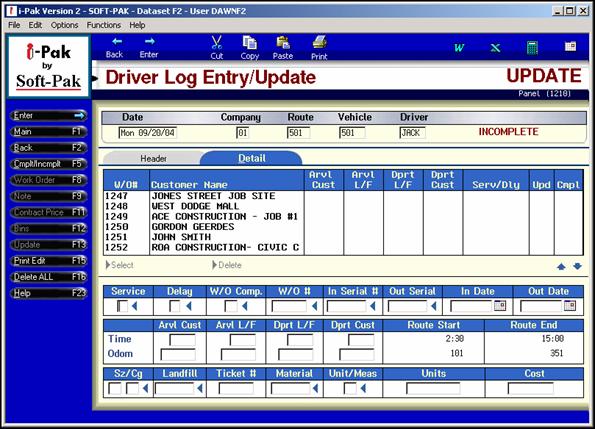This screenshot has width=595, height=429.
Task: Click the Enter arrow toolbar icon
Action: coord(150,42)
